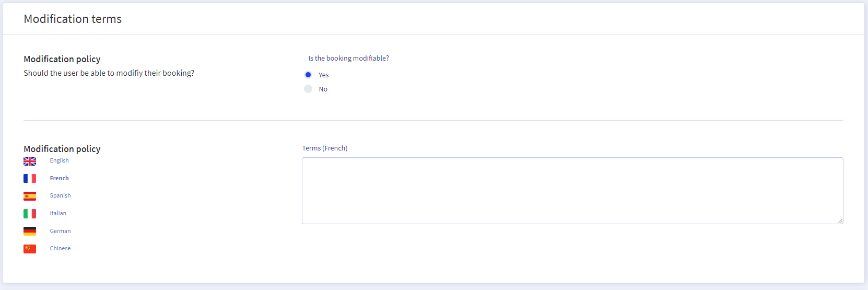Screen dimensions: 868x290
Task: Choose Yes for booking modifiable
Action: [x=308, y=75]
